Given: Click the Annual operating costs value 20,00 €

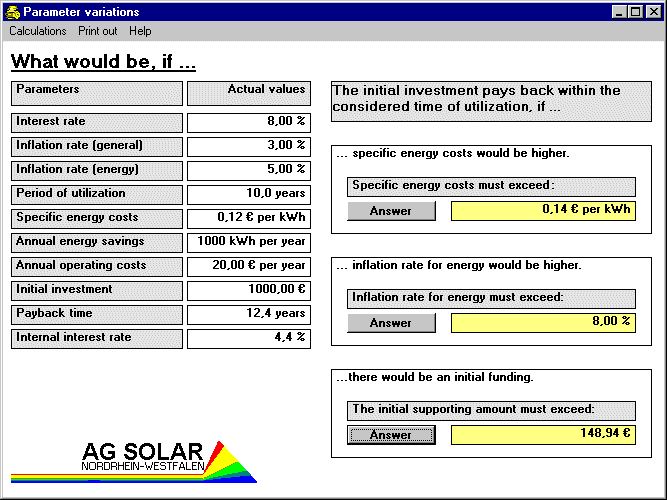Looking at the screenshot, I should (249, 266).
